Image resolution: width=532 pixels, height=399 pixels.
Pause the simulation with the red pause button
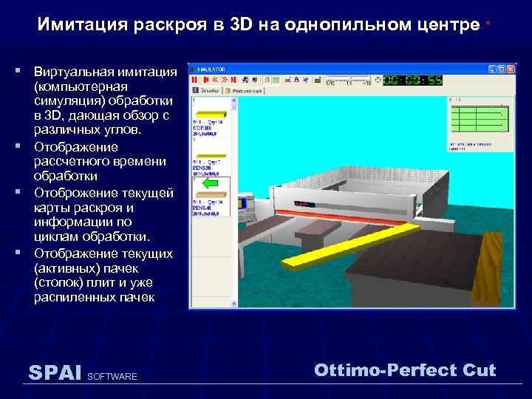pos(194,80)
